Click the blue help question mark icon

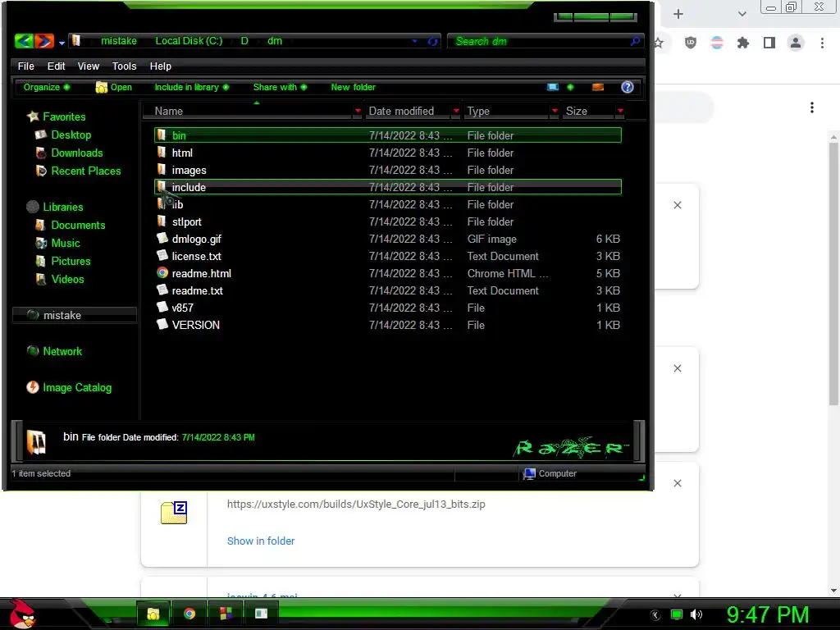point(628,87)
